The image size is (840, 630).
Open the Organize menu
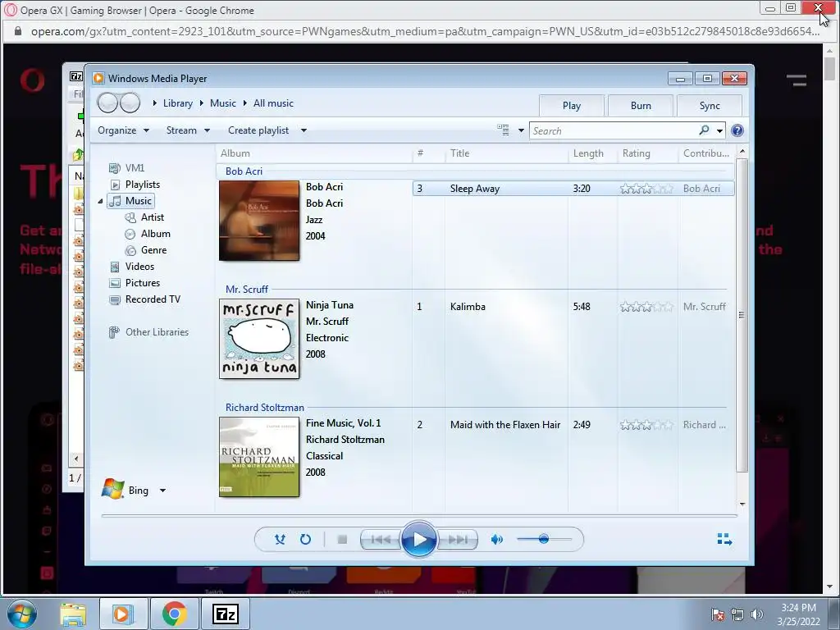click(x=123, y=130)
